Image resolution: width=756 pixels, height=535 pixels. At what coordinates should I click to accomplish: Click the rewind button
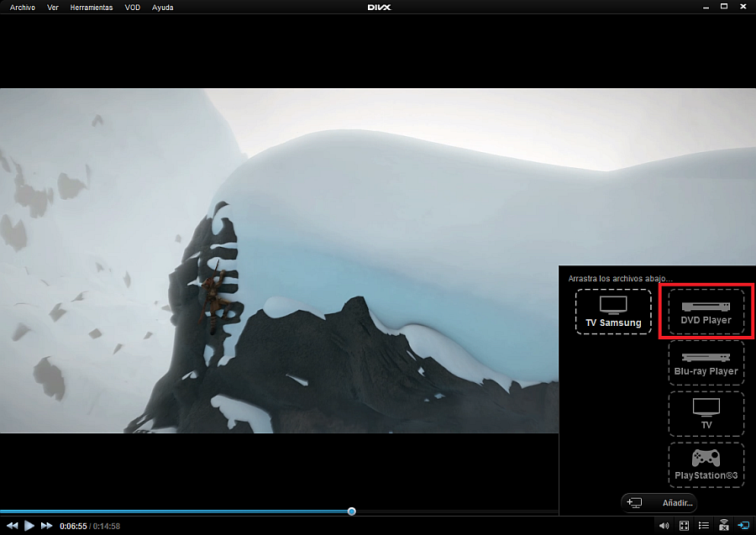(x=12, y=526)
